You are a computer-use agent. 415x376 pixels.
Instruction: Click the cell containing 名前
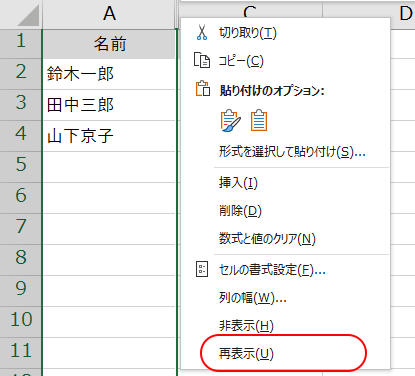(109, 44)
